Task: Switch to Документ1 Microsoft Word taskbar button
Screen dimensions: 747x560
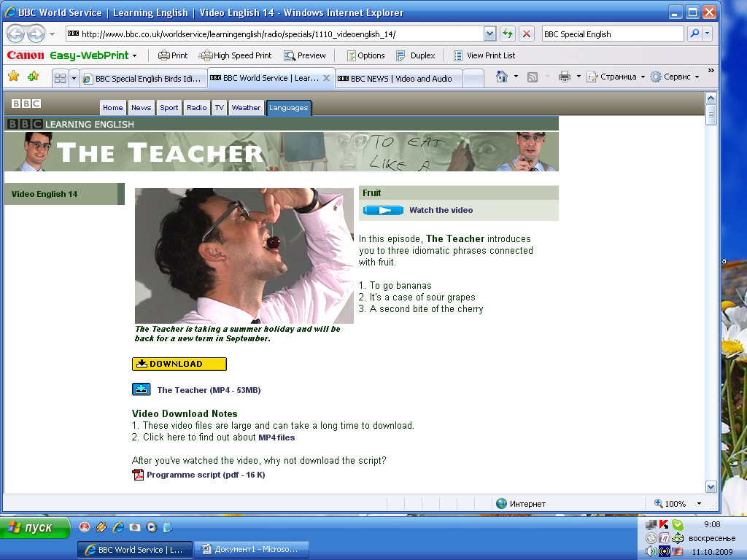Action: [252, 549]
